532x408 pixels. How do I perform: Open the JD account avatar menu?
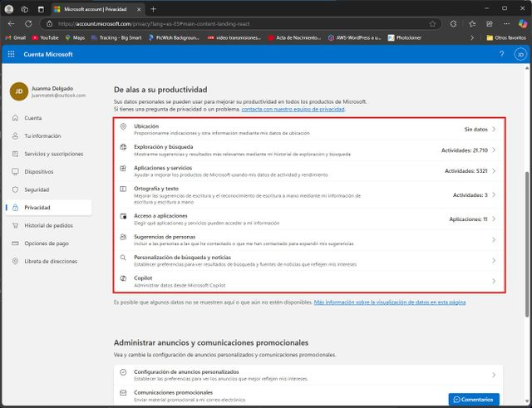(x=520, y=54)
